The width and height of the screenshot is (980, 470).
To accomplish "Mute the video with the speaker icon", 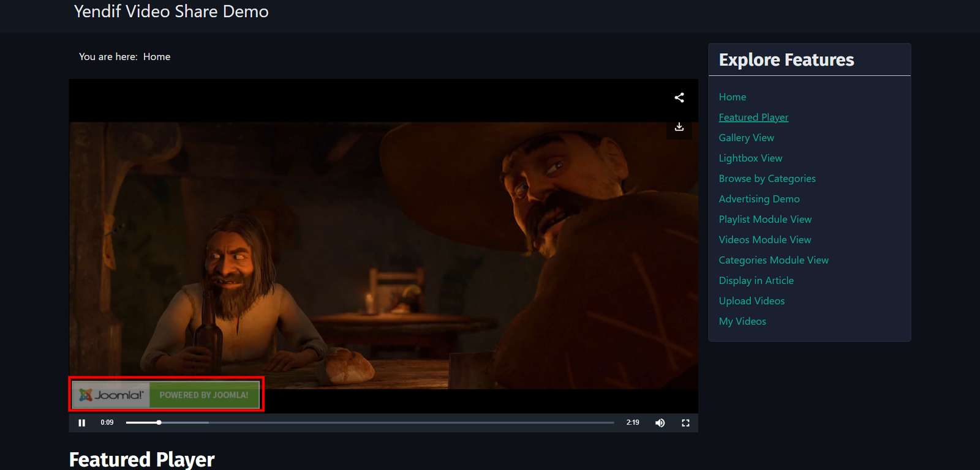I will pyautogui.click(x=660, y=423).
